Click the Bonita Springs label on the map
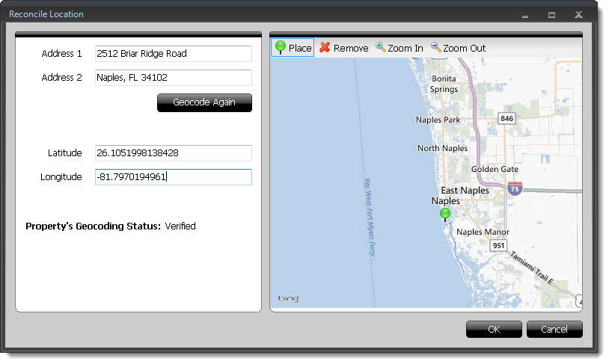This screenshot has height=364, width=609. click(444, 84)
